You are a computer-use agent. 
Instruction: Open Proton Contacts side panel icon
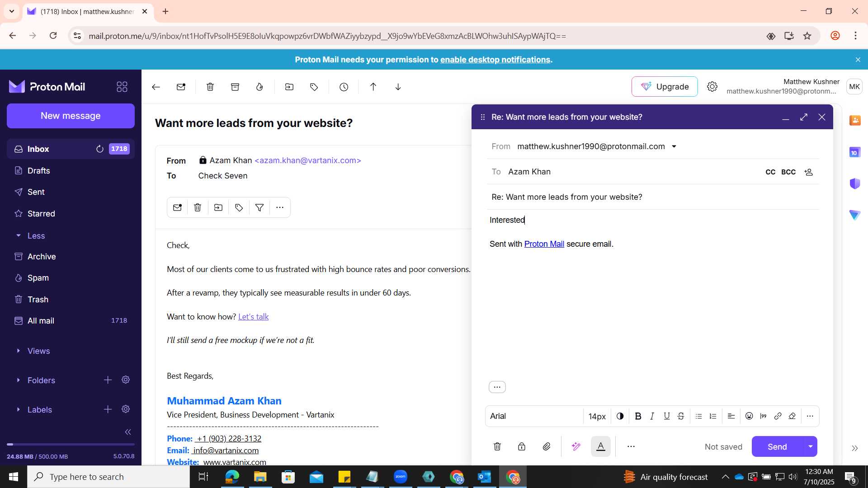point(855,120)
